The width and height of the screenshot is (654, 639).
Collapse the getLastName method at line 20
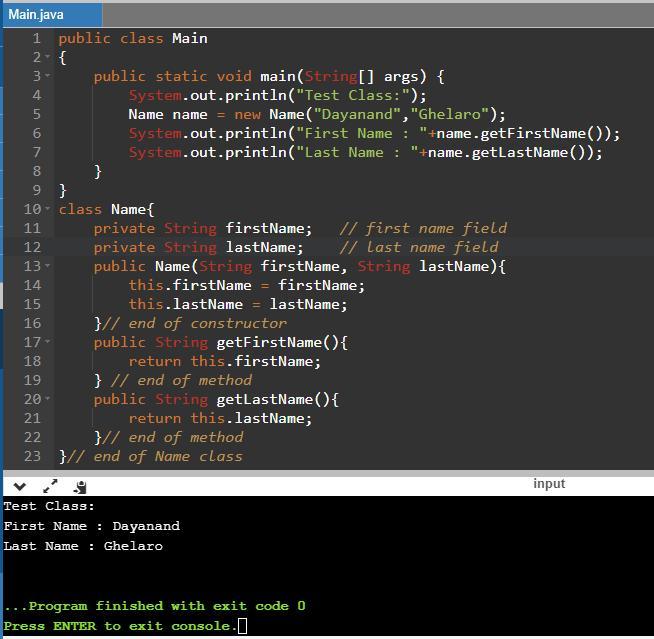pyautogui.click(x=48, y=400)
